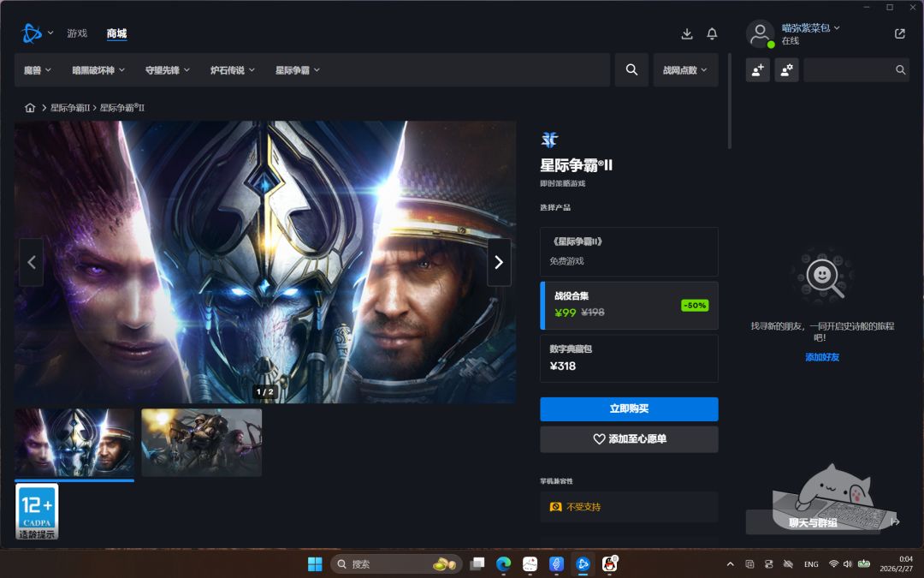Expand the 炉石传说 dropdown menu
Viewport: 924px width, 578px height.
232,70
